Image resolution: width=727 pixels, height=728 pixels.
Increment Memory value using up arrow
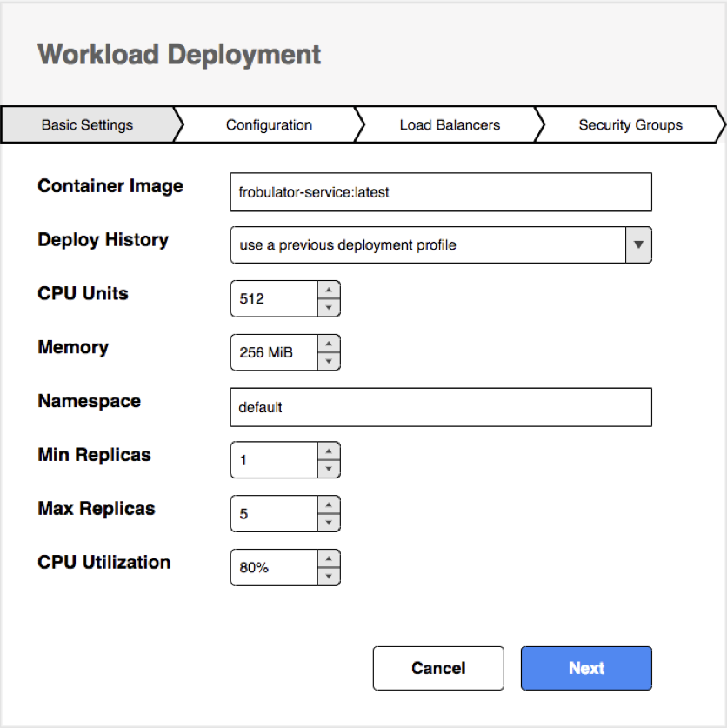click(329, 344)
